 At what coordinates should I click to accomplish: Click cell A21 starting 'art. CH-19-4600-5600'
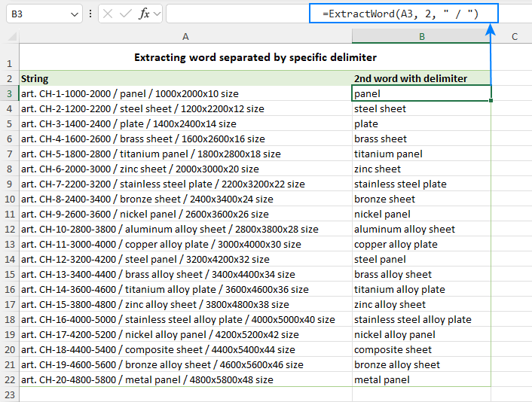(x=185, y=364)
